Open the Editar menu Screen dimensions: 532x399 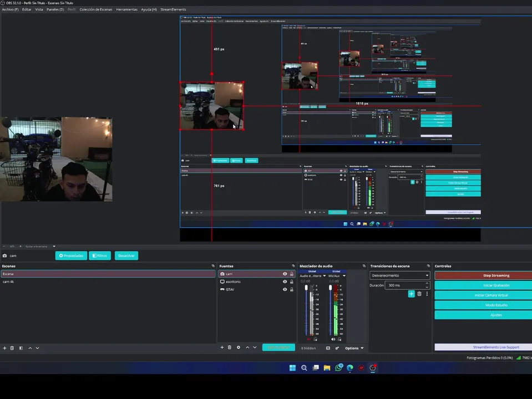[27, 9]
